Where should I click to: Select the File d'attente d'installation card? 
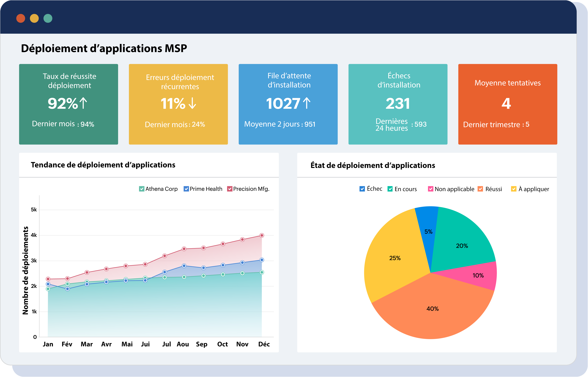point(288,104)
